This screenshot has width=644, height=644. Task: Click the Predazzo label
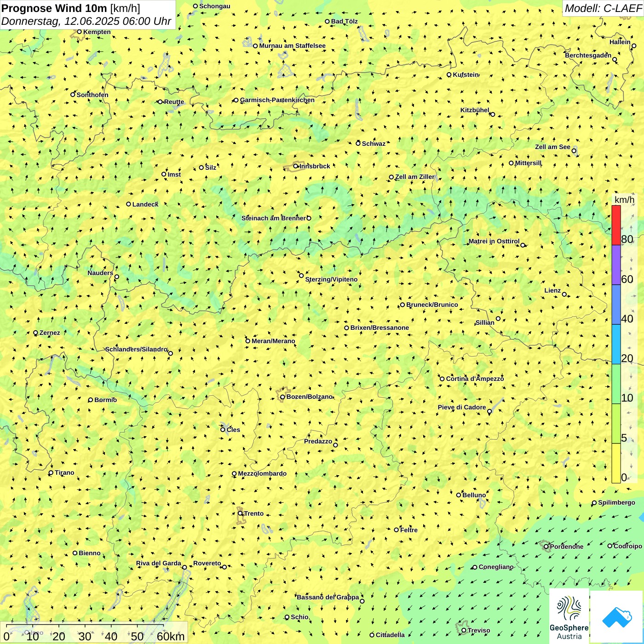318,441
